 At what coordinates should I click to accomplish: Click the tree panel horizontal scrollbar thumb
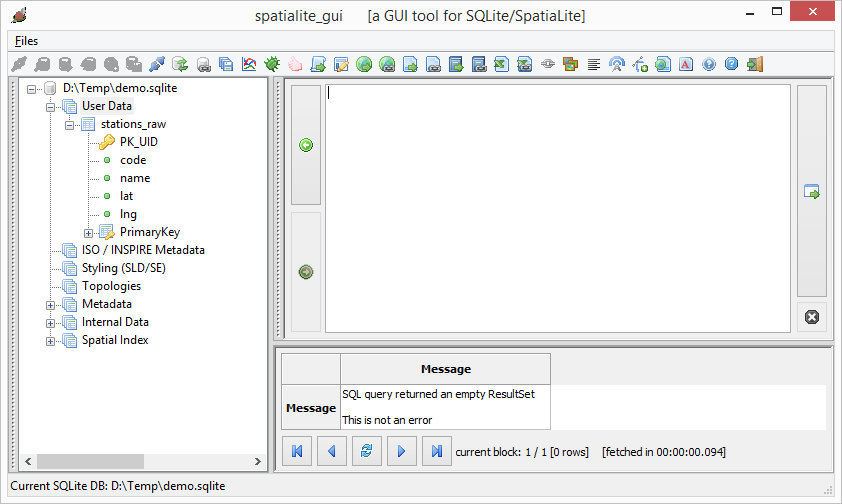click(x=90, y=462)
